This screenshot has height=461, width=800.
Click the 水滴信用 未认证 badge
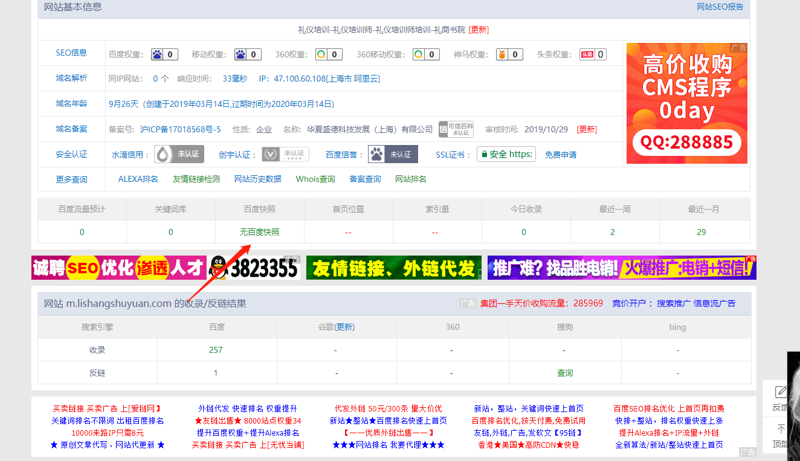[179, 155]
